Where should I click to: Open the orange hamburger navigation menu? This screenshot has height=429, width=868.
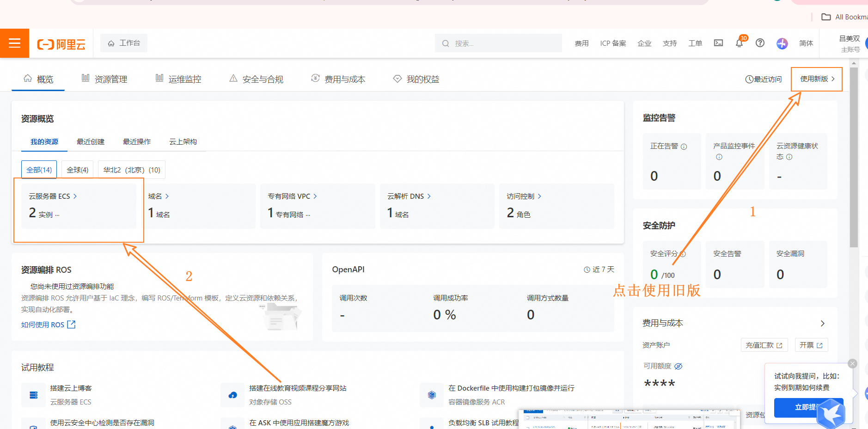pos(14,43)
